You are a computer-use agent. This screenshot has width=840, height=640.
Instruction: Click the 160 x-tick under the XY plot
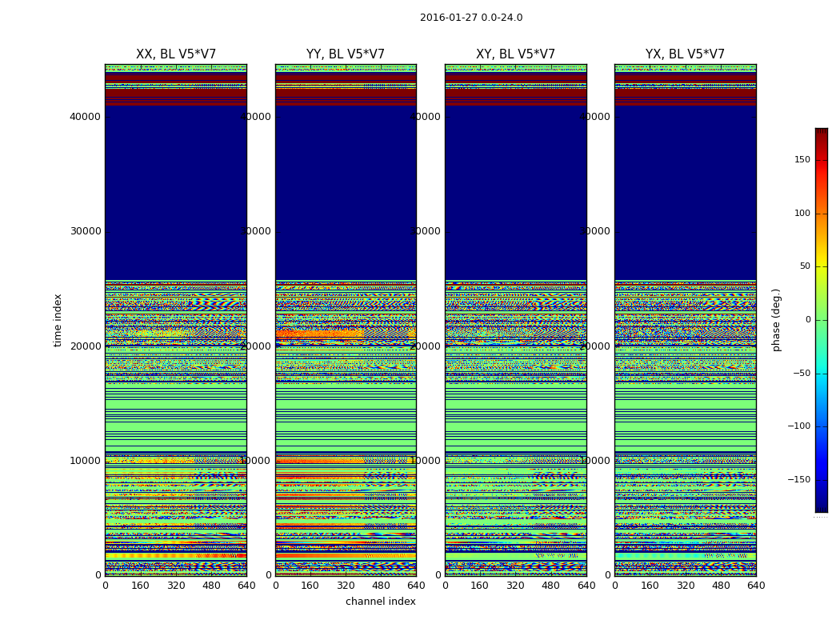480,586
